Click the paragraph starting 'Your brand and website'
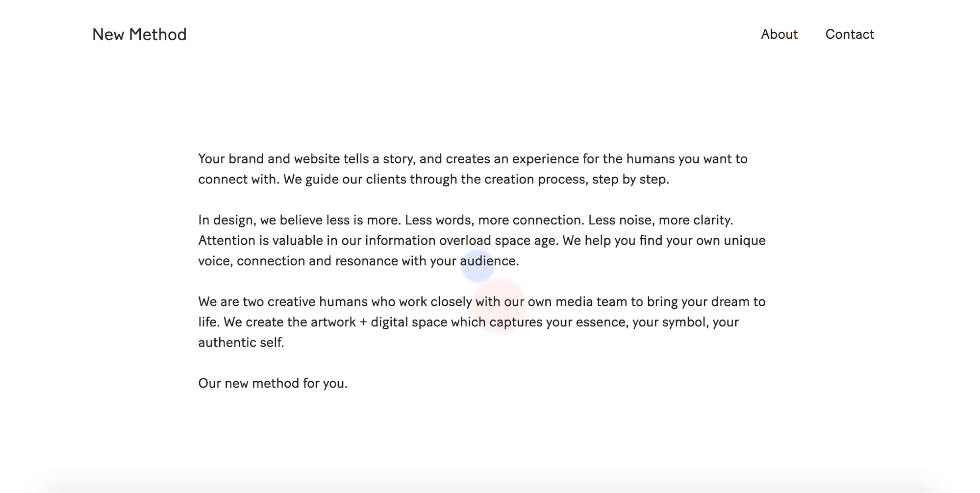The height and width of the screenshot is (493, 980). [x=473, y=169]
